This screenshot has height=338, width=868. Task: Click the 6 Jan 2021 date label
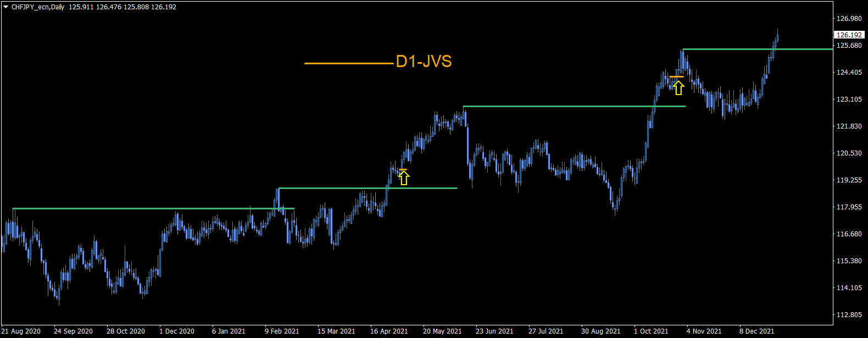229,331
